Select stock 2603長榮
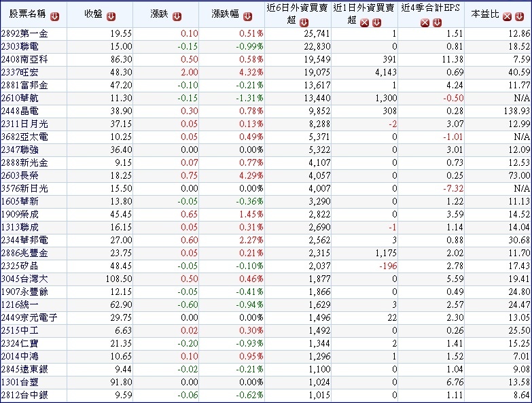Screen dimensions: 532x403 click(x=20, y=175)
